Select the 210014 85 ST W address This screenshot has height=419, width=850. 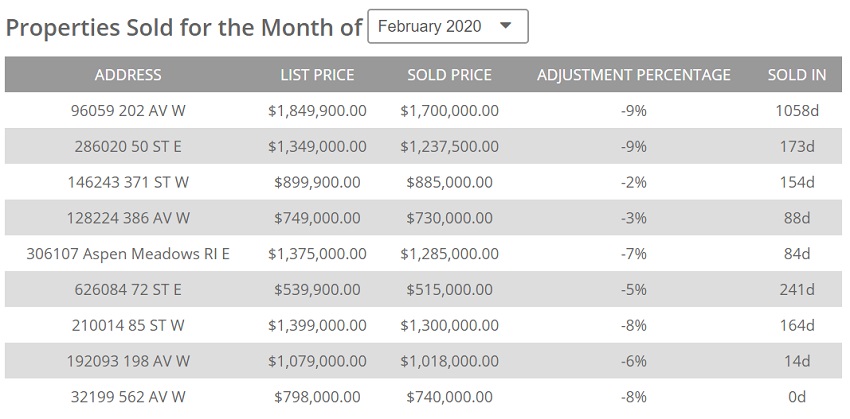(x=128, y=325)
